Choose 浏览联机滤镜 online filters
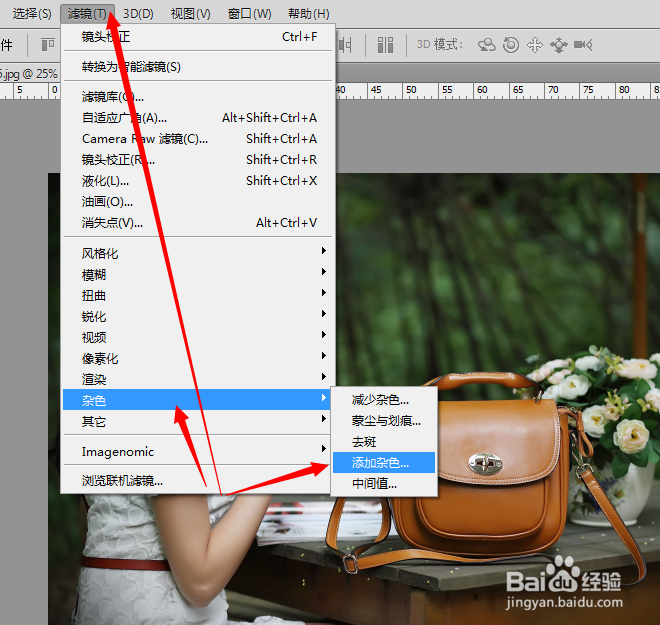 tap(198, 481)
